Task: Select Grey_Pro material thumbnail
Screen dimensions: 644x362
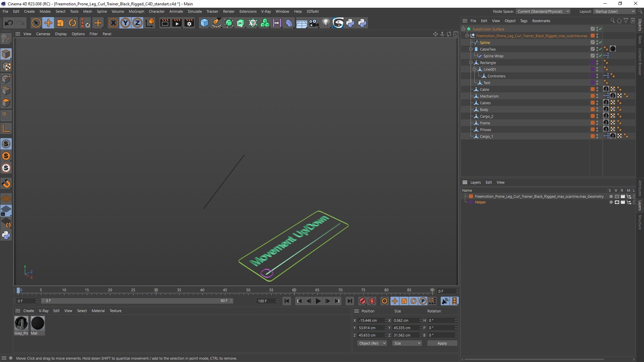Action: point(21,323)
